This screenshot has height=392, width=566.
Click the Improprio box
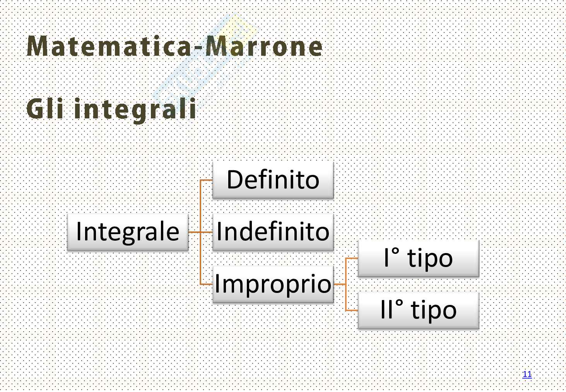273,284
